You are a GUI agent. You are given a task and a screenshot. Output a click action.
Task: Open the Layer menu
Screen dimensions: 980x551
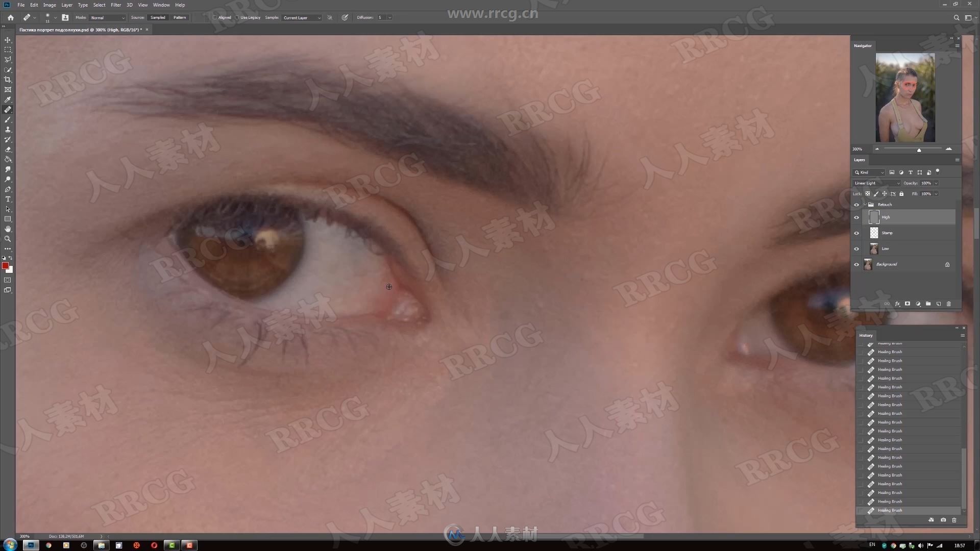(67, 5)
